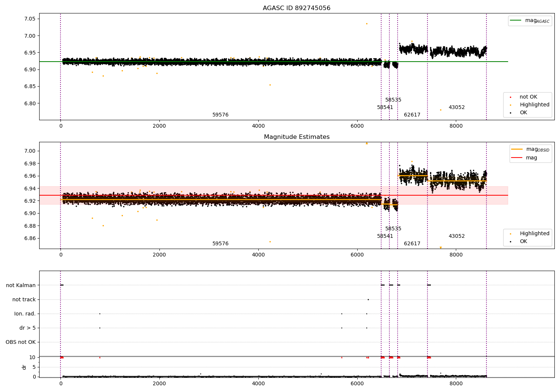Click the 4000 x-tick label under top plot

click(x=258, y=126)
